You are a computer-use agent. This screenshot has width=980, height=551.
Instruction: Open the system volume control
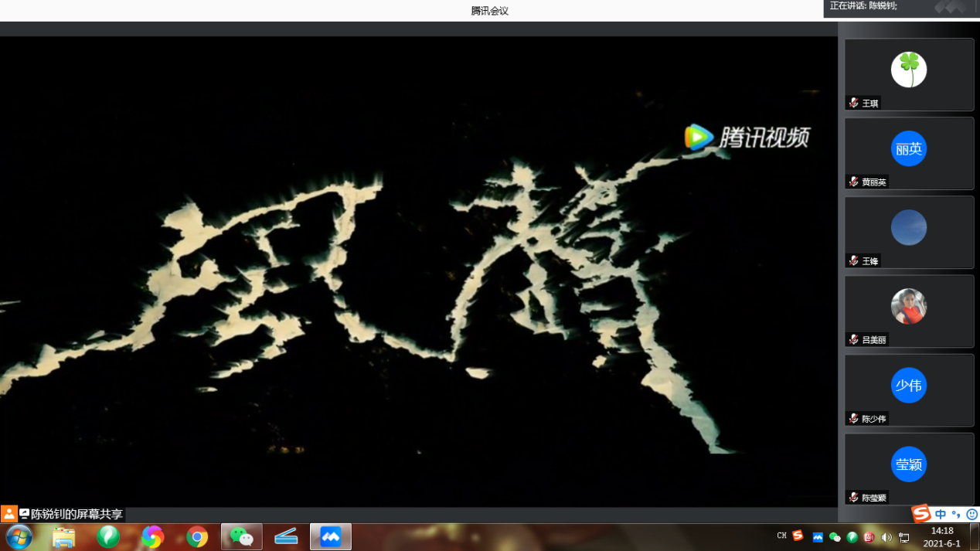point(886,537)
